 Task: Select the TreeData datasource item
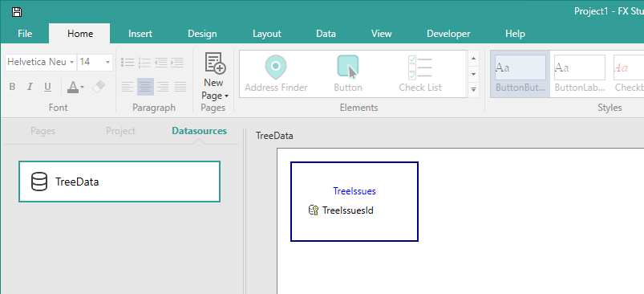(119, 182)
